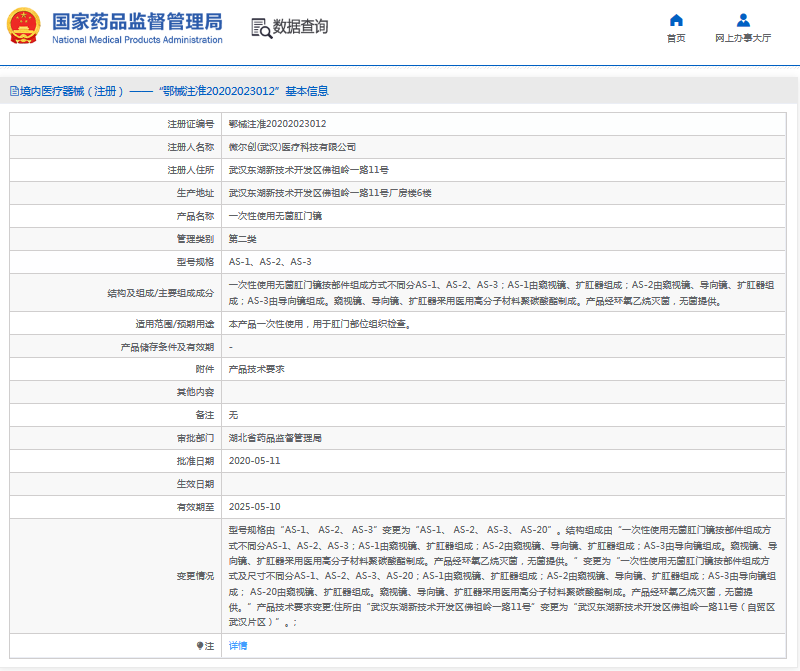Click the 型号规格 label cell
800x671 pixels.
(x=115, y=262)
